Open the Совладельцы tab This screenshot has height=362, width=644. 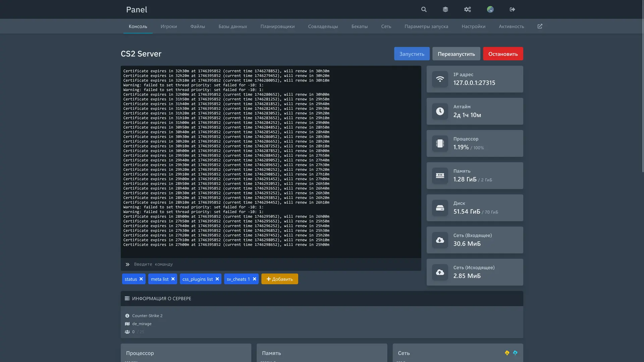(x=323, y=26)
